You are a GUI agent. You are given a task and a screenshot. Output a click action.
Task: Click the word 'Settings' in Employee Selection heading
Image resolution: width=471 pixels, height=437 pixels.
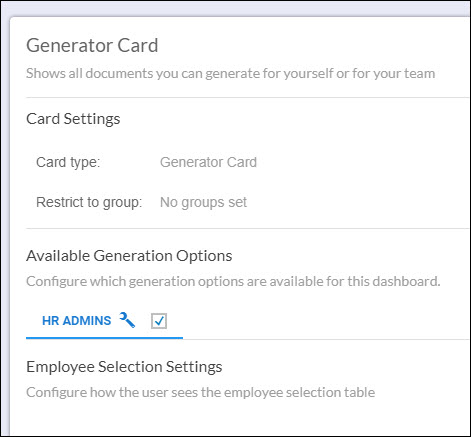click(x=194, y=367)
